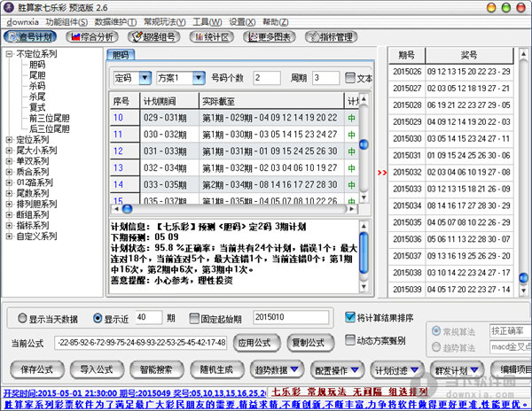Image resolution: width=532 pixels, height=411 pixels.
Task: Open the 方案1 dropdown
Action: click(199, 78)
